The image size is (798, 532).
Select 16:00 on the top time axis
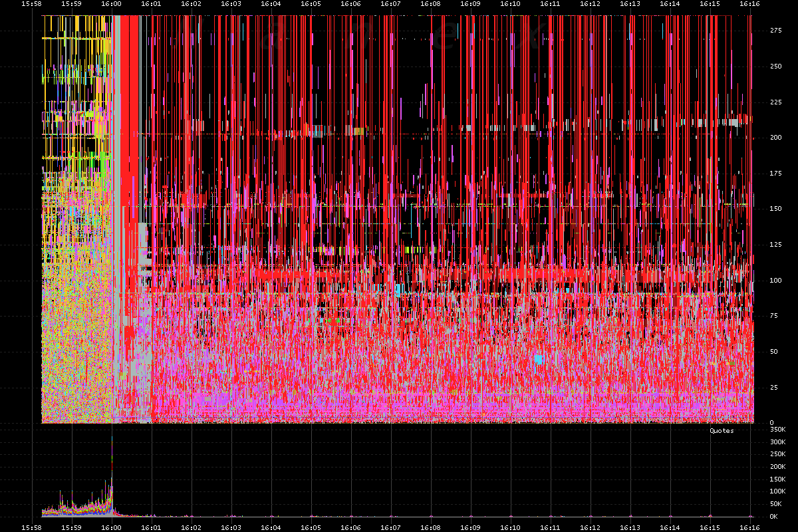pos(111,4)
